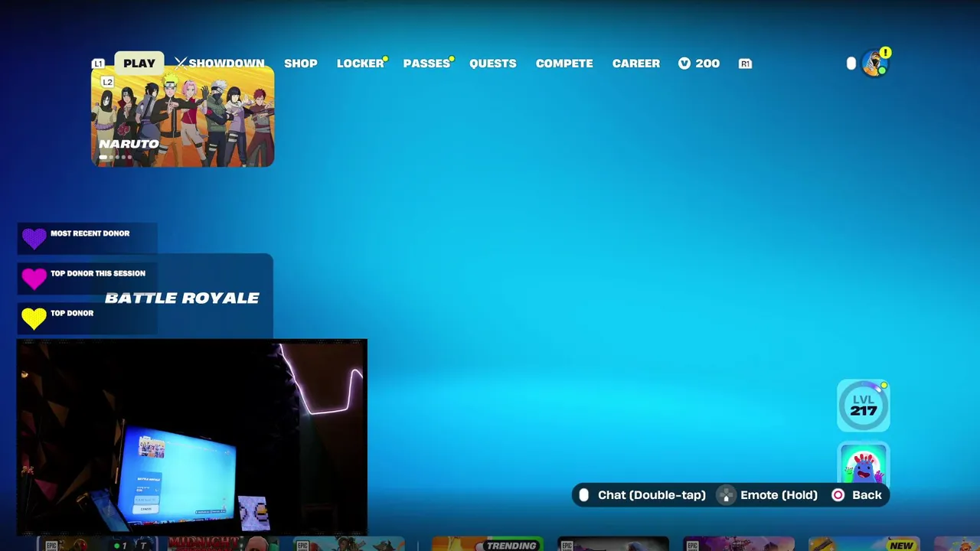Click the V-Bucks coin icon

coord(684,64)
